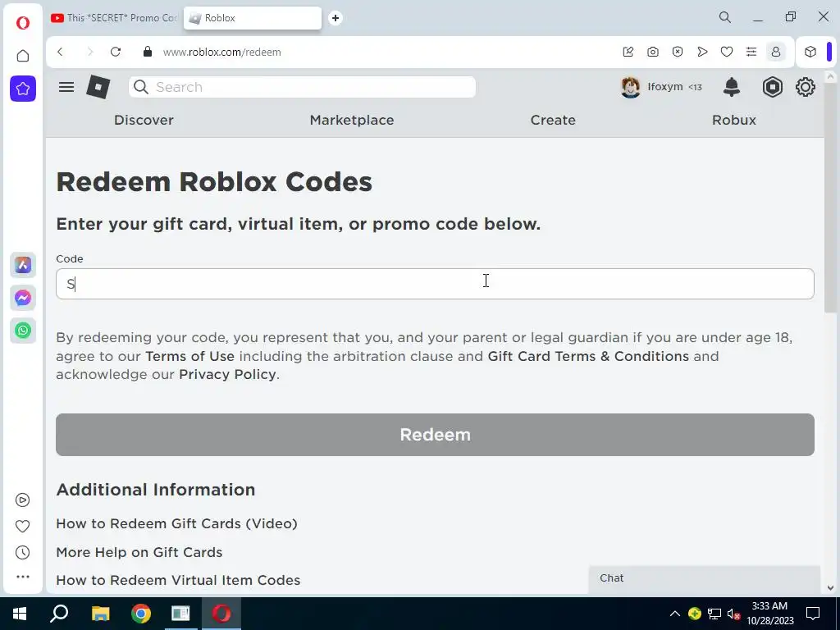
Task: Go to Roblox home logo
Action: tap(98, 87)
